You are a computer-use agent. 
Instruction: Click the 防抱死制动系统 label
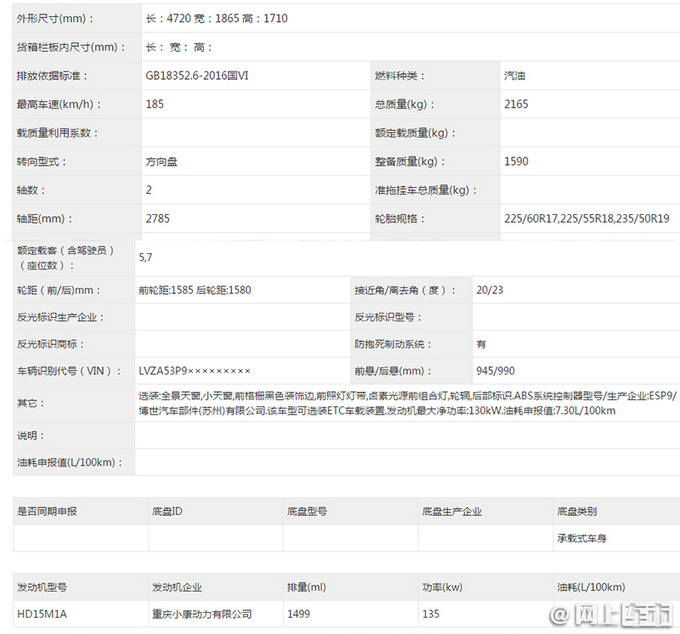tap(393, 344)
